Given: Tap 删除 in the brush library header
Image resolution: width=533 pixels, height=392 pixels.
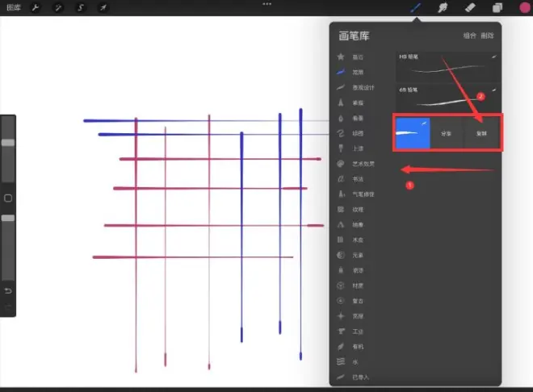Looking at the screenshot, I should [487, 35].
